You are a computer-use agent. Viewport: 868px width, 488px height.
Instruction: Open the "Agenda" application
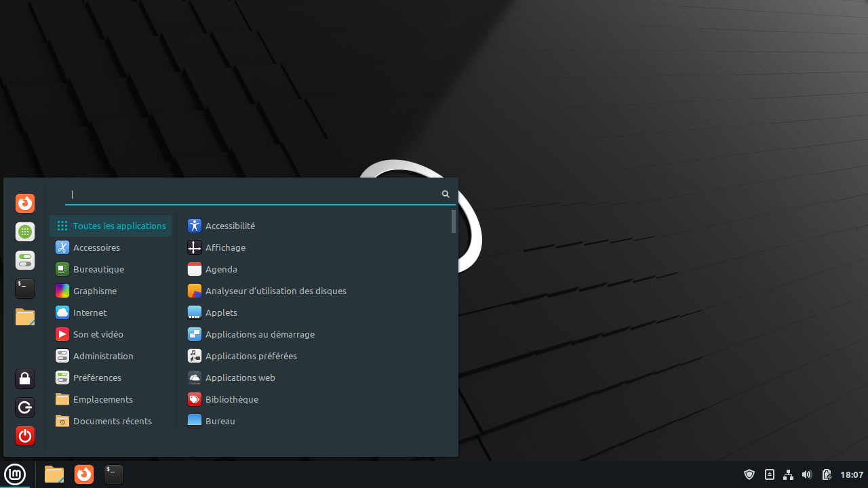point(221,269)
